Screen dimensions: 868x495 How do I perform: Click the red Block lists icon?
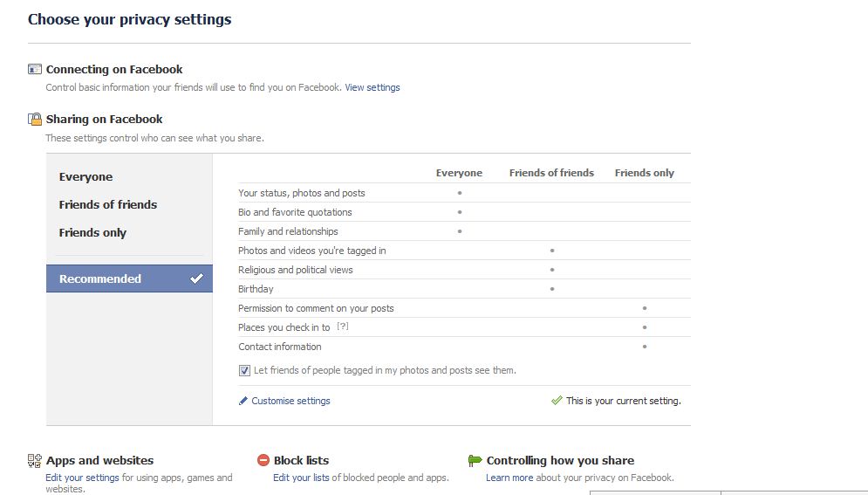(x=263, y=460)
